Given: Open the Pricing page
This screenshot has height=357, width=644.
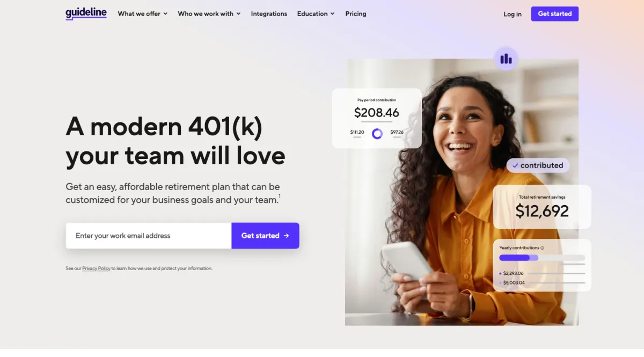Looking at the screenshot, I should click(356, 14).
